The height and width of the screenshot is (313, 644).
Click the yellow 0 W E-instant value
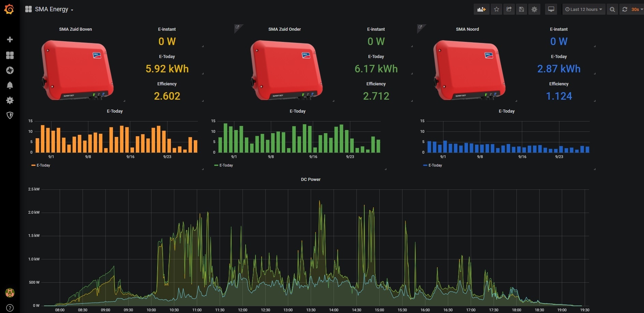[x=167, y=42]
